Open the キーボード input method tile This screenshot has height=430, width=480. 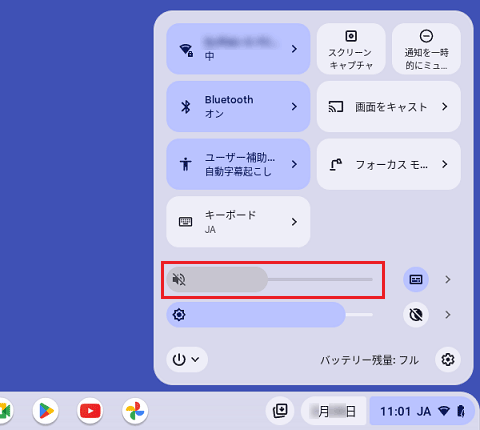tap(238, 222)
